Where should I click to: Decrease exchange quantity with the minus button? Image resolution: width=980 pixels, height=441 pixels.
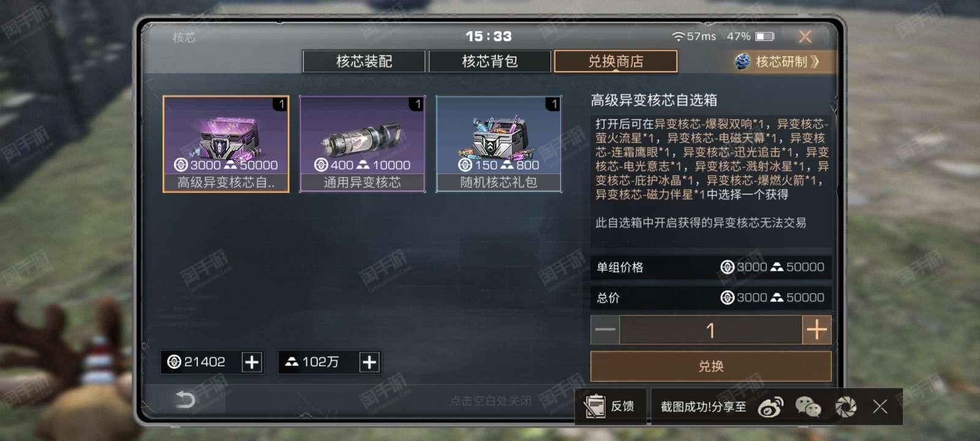pos(605,330)
